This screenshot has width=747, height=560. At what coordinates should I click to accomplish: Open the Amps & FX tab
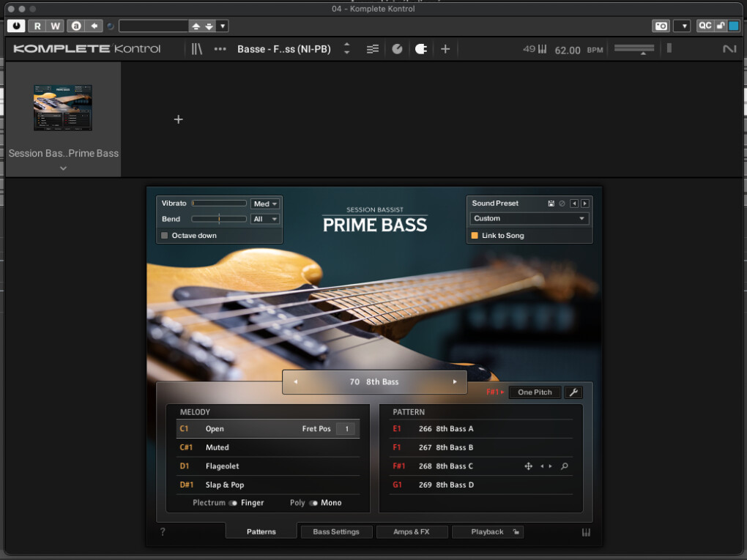(x=412, y=532)
